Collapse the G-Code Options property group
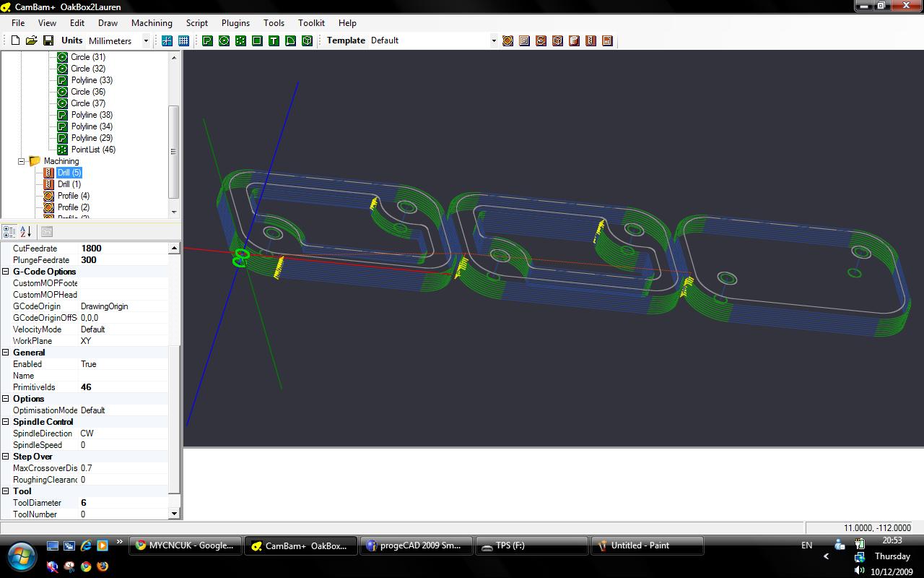The image size is (924, 578). (x=6, y=272)
